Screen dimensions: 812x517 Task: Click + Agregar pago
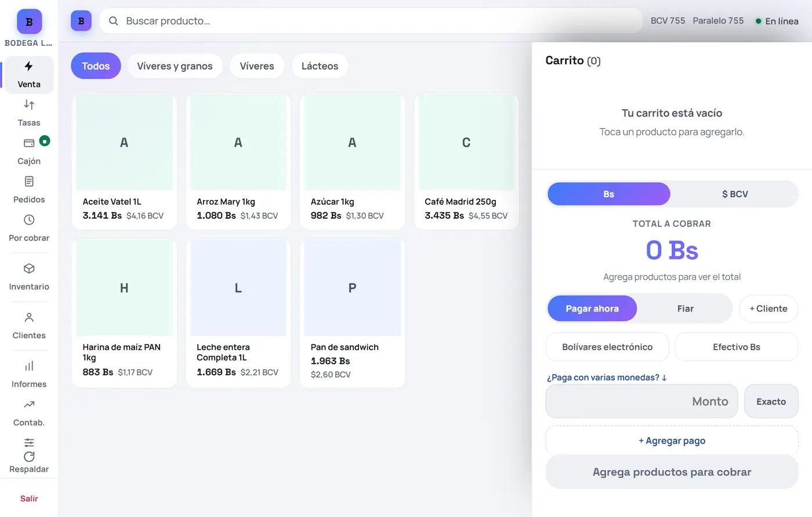(x=672, y=440)
